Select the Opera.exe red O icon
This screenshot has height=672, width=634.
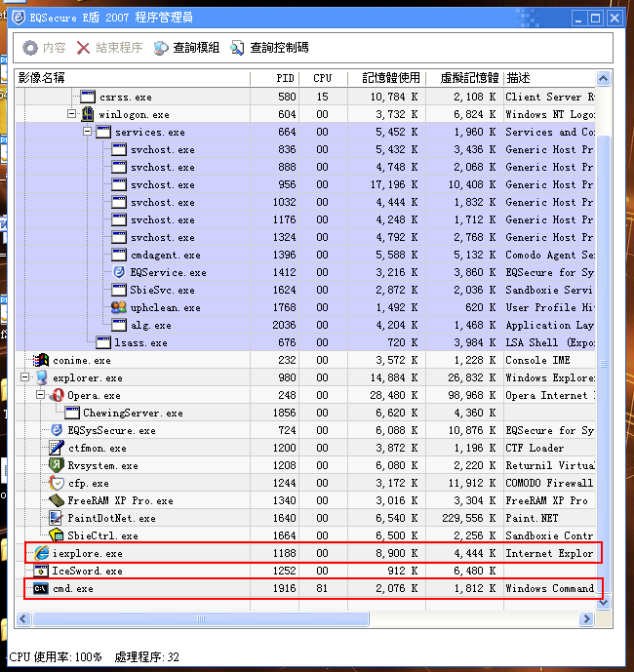coord(57,395)
